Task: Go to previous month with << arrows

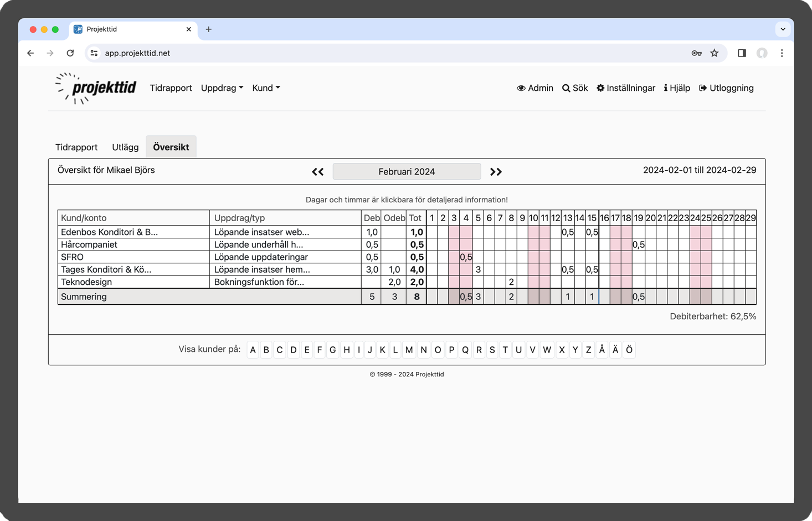Action: [317, 172]
